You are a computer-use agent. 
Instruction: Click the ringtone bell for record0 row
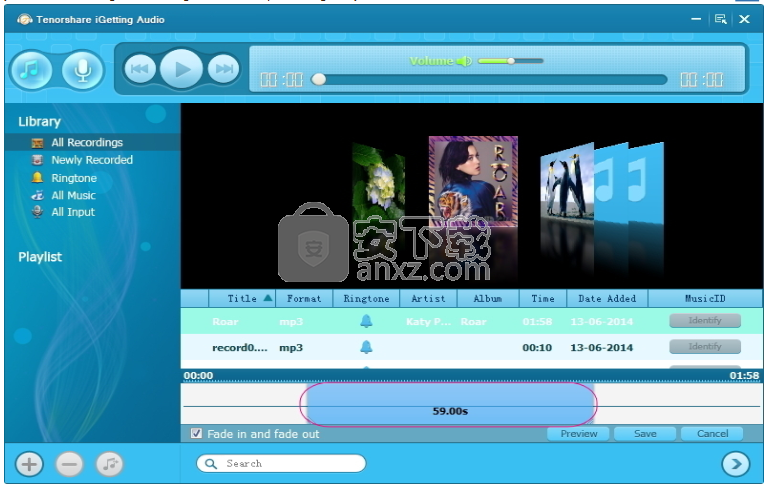(366, 347)
